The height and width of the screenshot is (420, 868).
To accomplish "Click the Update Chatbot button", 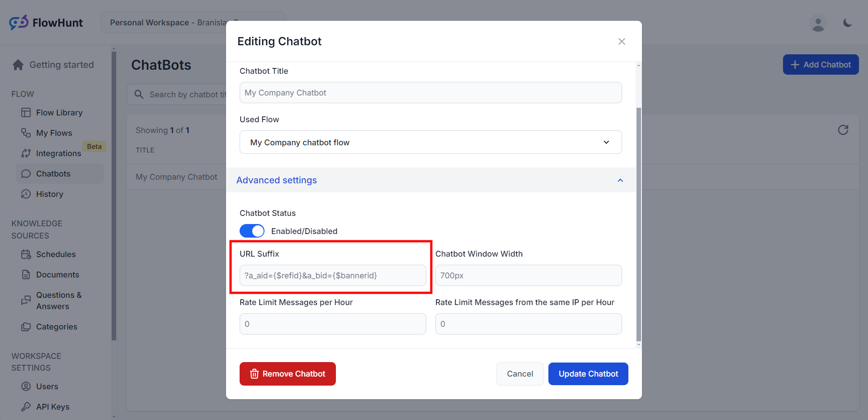I will click(588, 374).
